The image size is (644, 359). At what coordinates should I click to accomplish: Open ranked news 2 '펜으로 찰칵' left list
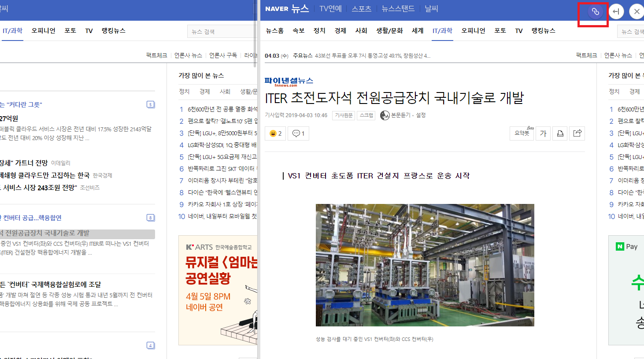point(222,121)
